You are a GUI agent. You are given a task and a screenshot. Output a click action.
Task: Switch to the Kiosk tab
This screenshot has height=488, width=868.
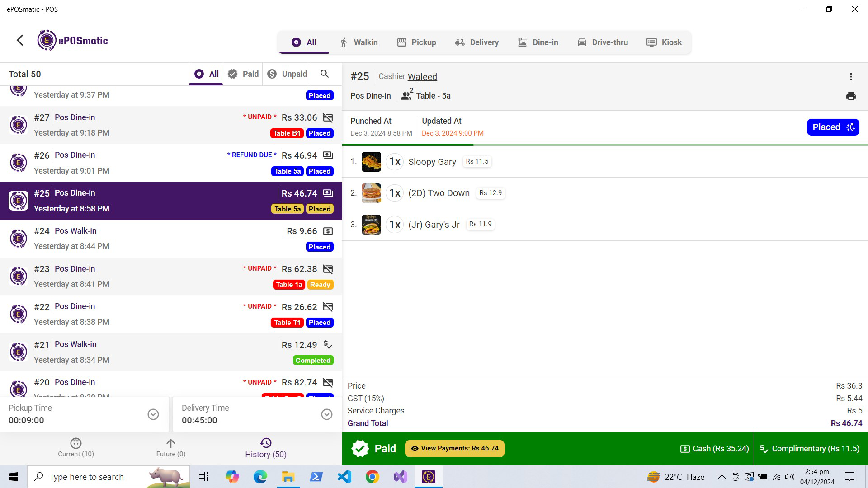coord(664,42)
